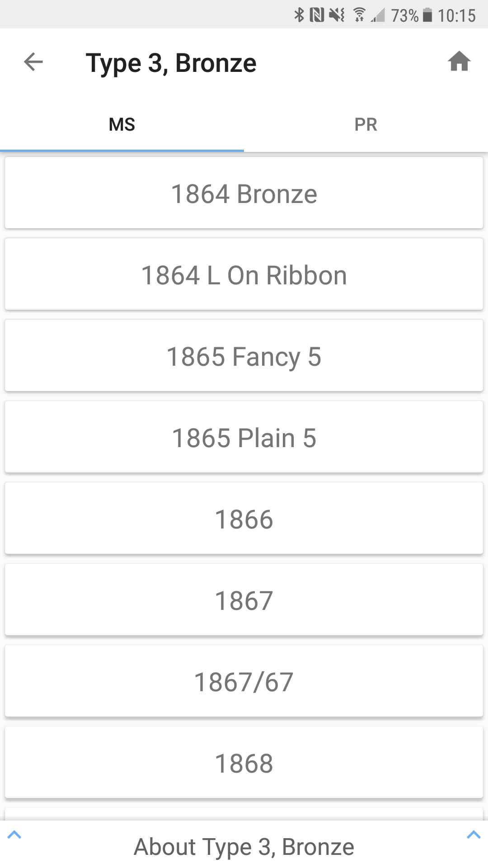Tap the Wi-Fi status icon
This screenshot has height=868, width=488.
(x=359, y=15)
